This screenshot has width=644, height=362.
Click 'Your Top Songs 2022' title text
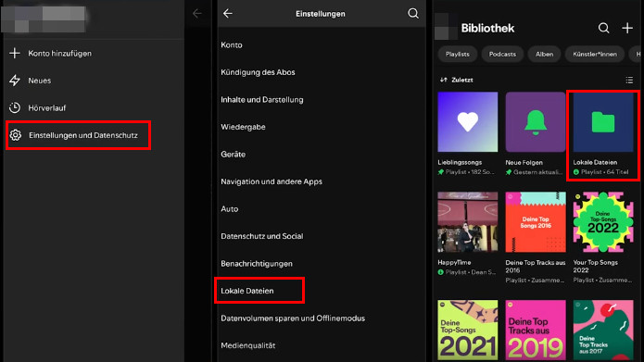pyautogui.click(x=596, y=267)
